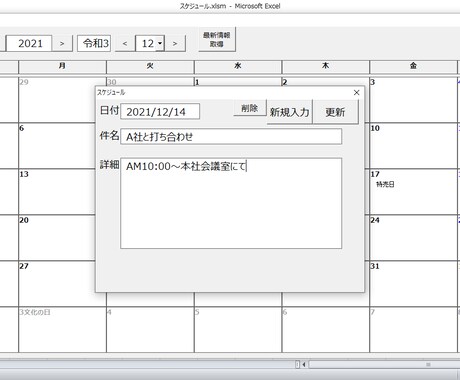Click the 月 weekday header
The height and width of the screenshot is (380, 460).
click(62, 67)
